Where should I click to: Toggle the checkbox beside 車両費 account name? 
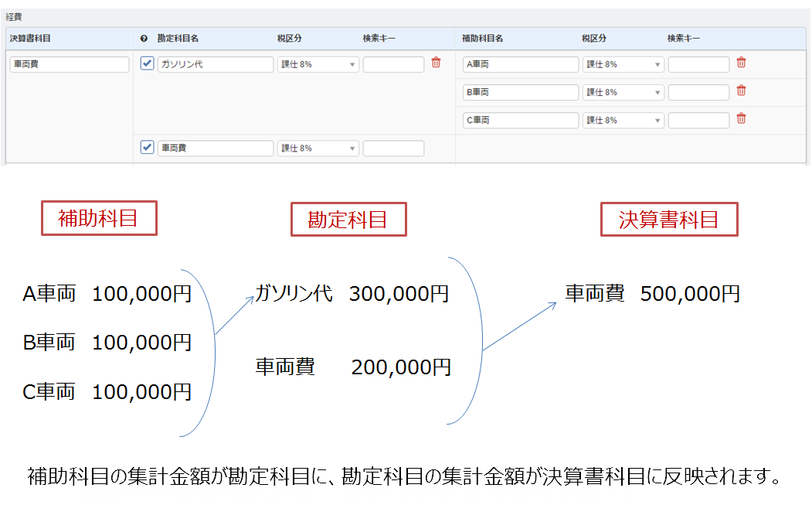(147, 148)
